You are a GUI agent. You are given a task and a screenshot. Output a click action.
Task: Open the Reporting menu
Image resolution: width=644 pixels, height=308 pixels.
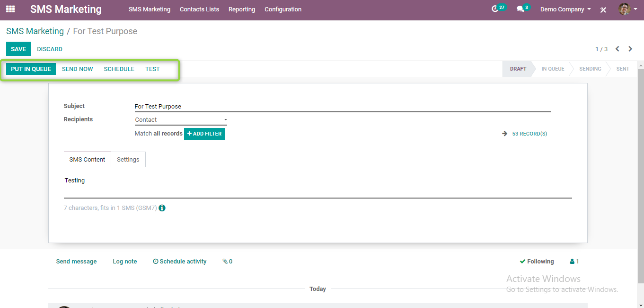(x=242, y=9)
